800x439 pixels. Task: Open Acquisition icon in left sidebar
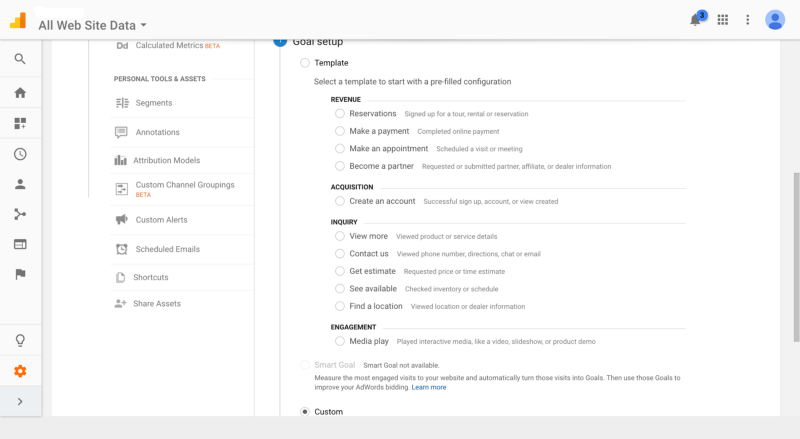[20, 214]
